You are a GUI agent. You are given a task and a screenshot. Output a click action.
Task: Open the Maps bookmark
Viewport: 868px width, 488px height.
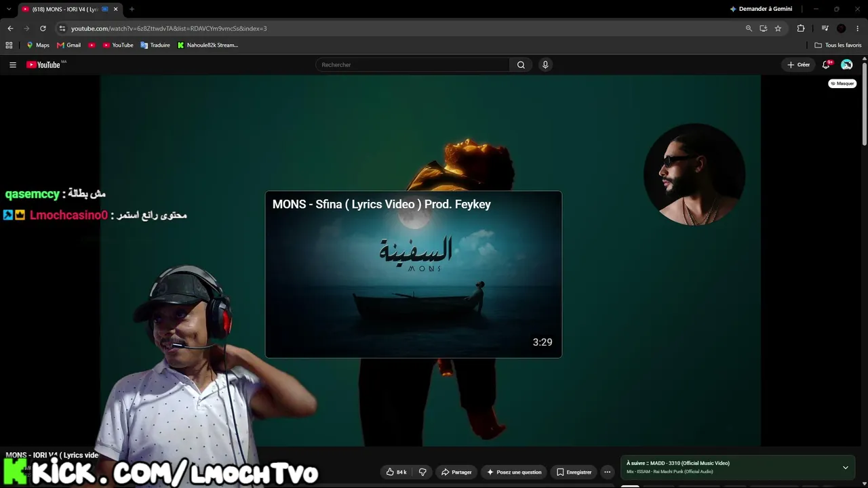click(x=38, y=45)
